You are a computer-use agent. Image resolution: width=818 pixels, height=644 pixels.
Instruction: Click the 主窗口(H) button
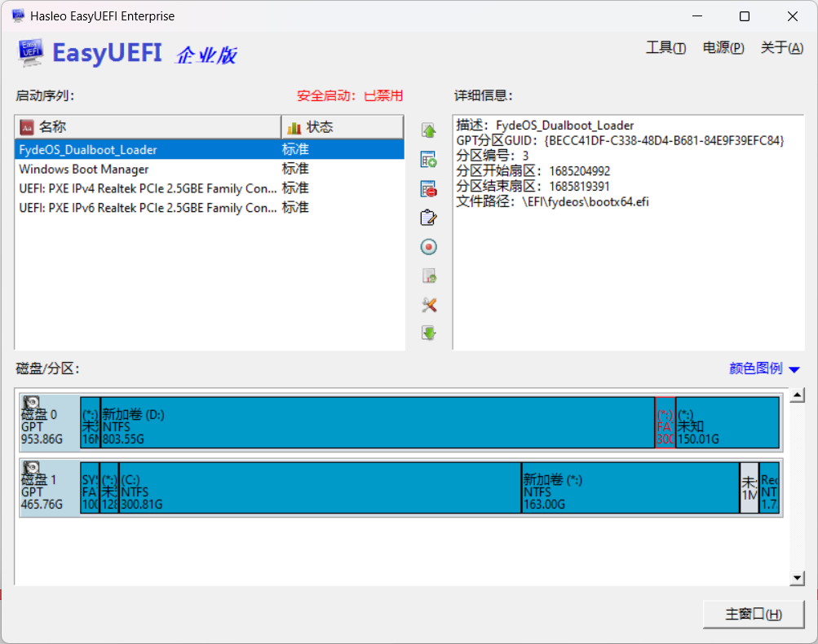click(x=754, y=615)
